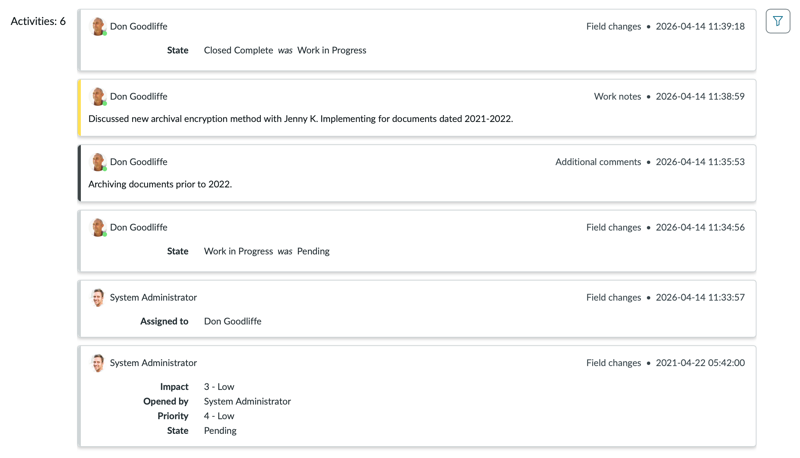Click Don Goodliffe name on 11:38:59 entry
This screenshot has width=800, height=458.
pos(139,96)
